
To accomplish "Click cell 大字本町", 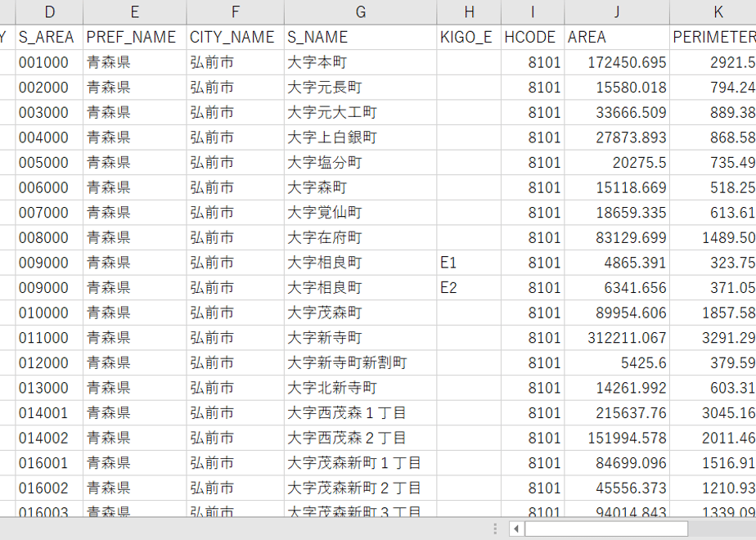I will [x=360, y=62].
